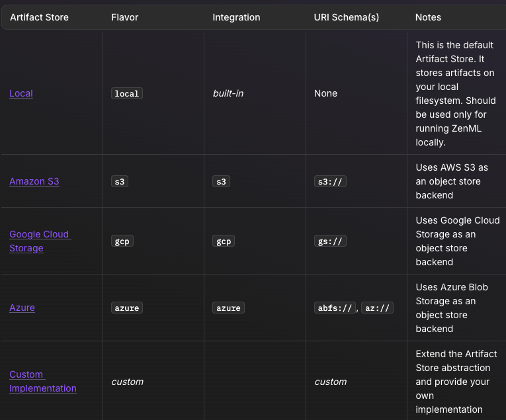Click the az:// URI schema code

coord(378,308)
